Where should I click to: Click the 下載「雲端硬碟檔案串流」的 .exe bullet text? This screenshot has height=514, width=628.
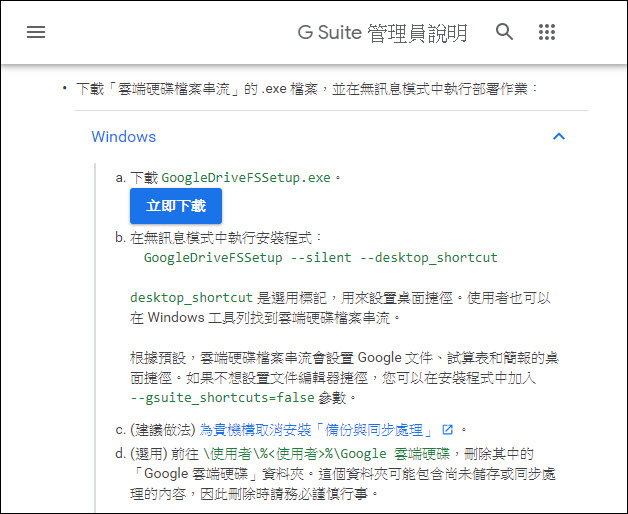coord(306,89)
